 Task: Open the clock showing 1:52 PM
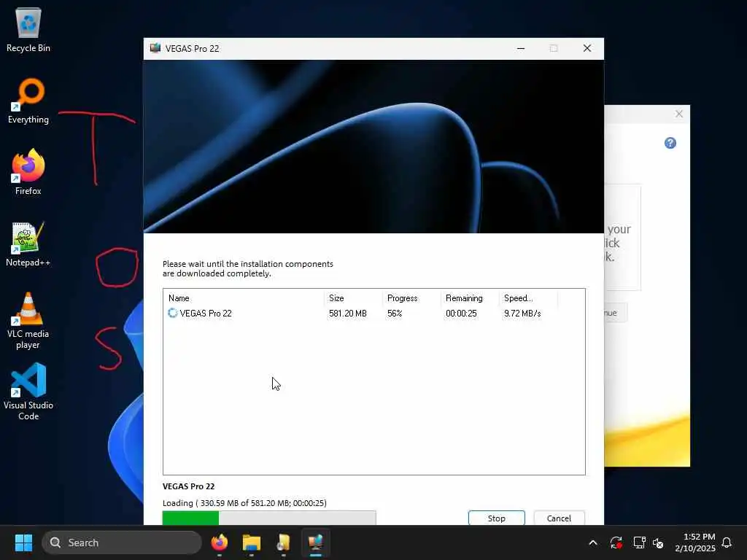click(x=695, y=542)
